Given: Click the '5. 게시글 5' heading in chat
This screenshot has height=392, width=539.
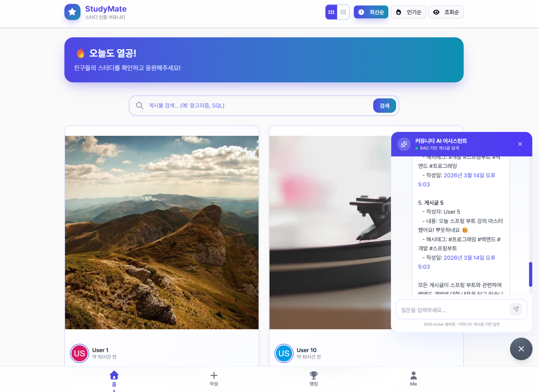Looking at the screenshot, I should (431, 203).
